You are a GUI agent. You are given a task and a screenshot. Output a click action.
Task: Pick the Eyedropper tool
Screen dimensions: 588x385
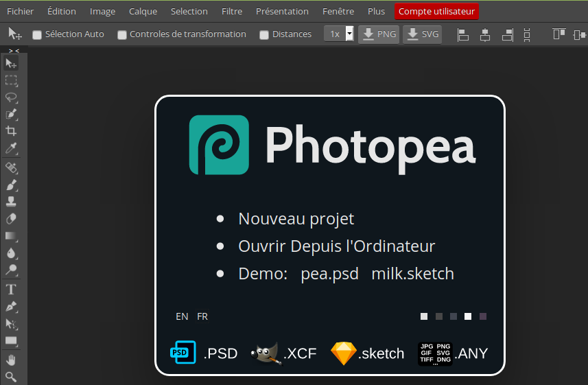(x=11, y=149)
